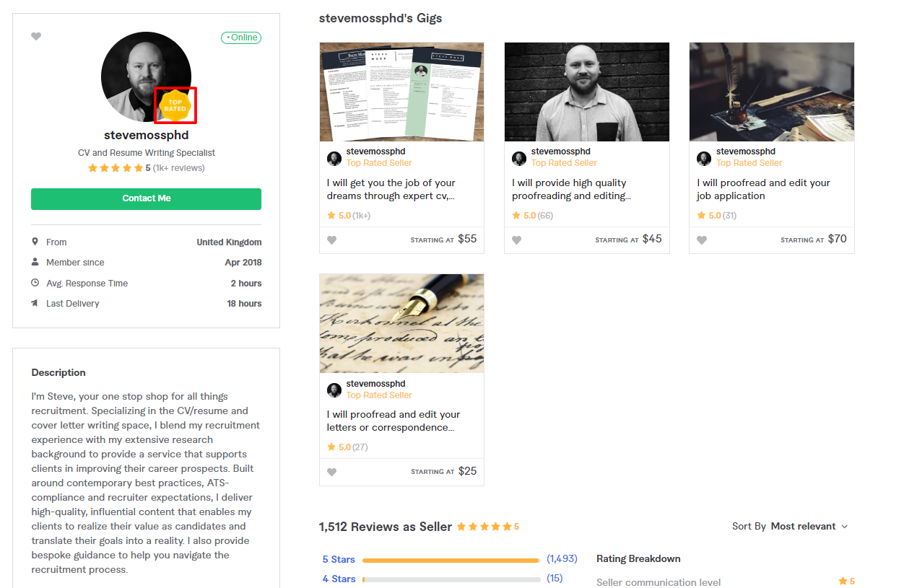Open the fountain pen gig thumbnail

tap(401, 323)
